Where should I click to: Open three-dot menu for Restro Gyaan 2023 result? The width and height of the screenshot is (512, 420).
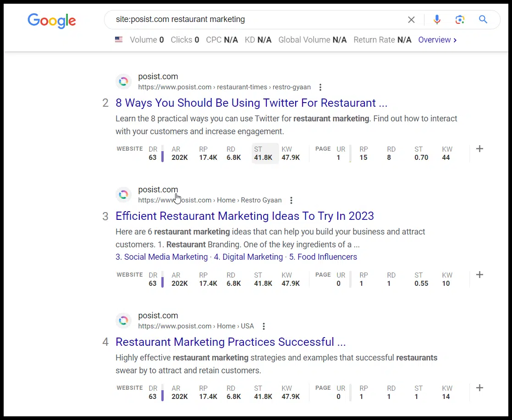pos(291,200)
